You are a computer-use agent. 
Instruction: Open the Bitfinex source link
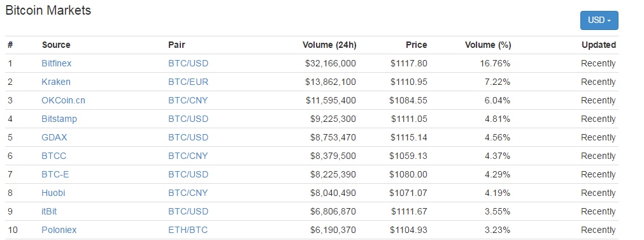(x=56, y=63)
